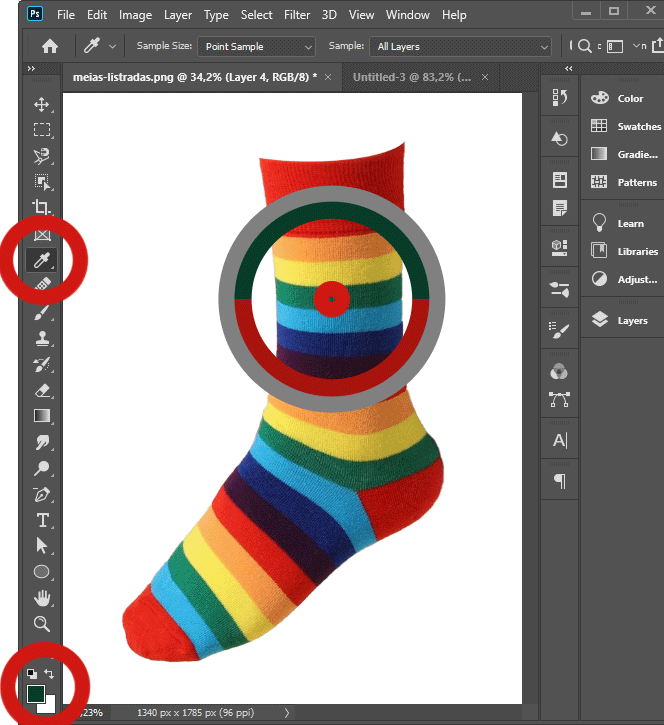Select the Object Selection tool
The image size is (664, 725).
[x=42, y=182]
